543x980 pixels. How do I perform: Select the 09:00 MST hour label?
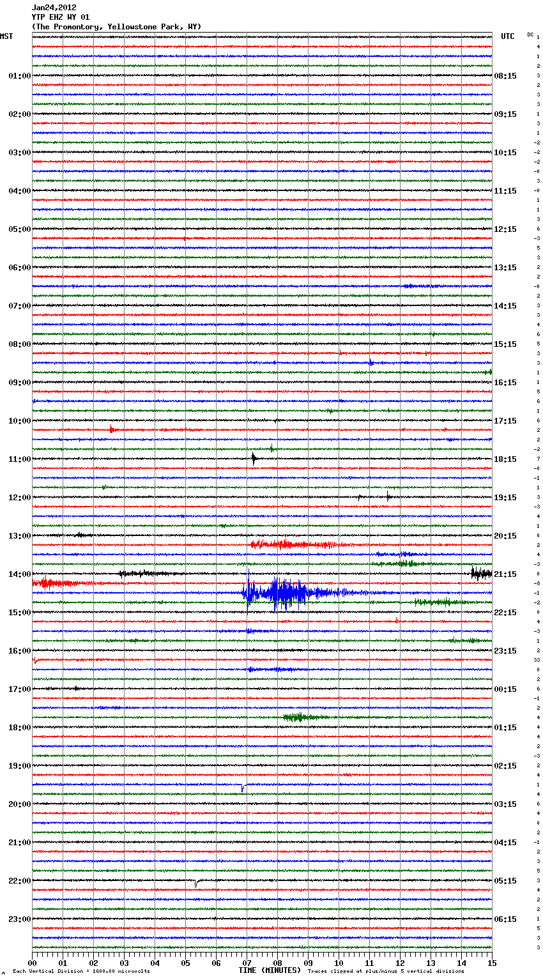coord(20,383)
